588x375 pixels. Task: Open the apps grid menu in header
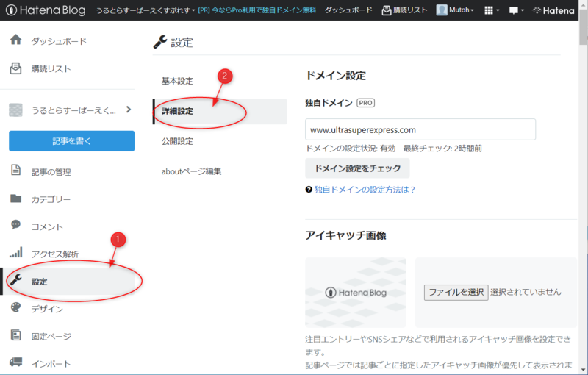492,10
